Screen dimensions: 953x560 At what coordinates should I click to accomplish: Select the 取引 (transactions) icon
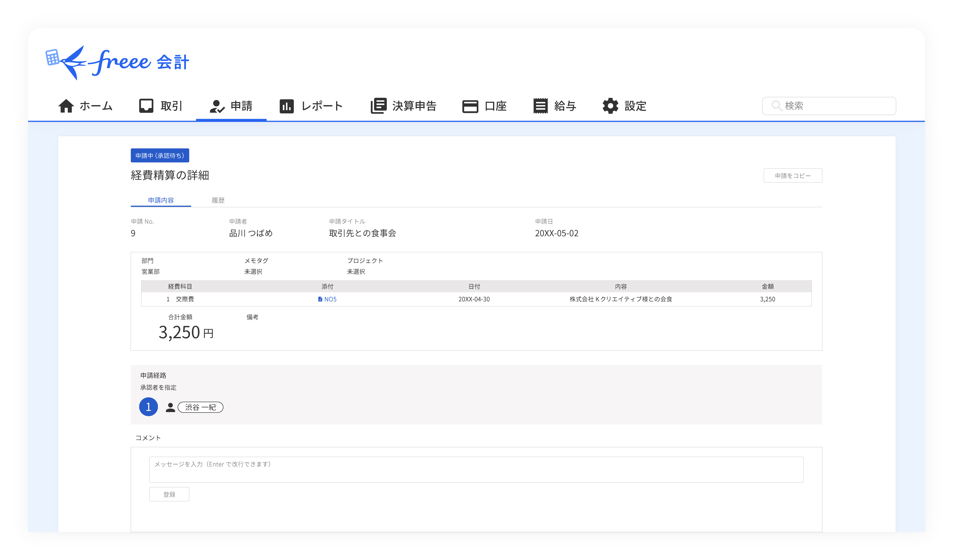click(147, 106)
